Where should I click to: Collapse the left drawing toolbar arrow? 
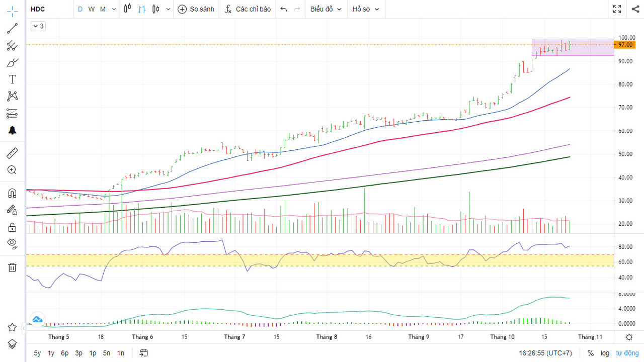coord(24,328)
